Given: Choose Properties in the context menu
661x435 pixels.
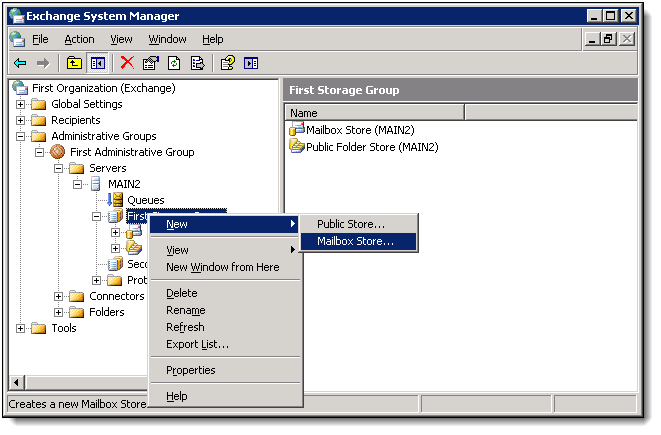Looking at the screenshot, I should [x=225, y=370].
